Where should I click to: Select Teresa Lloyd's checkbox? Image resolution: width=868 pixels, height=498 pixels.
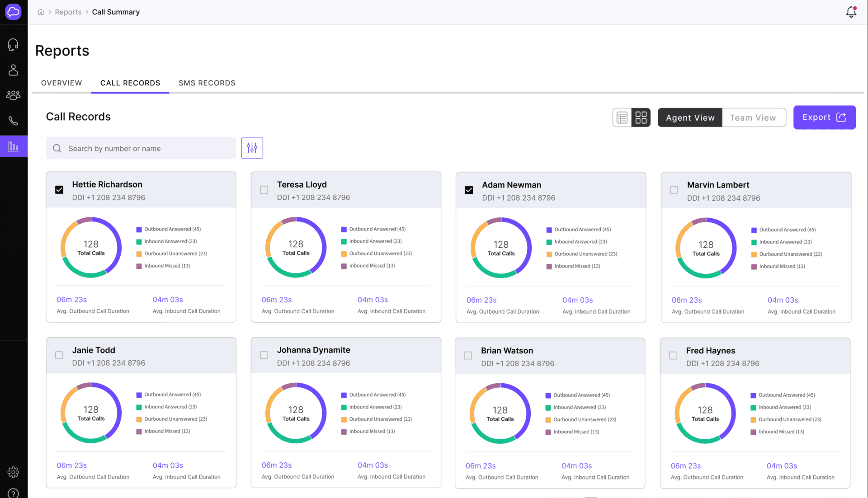point(264,190)
